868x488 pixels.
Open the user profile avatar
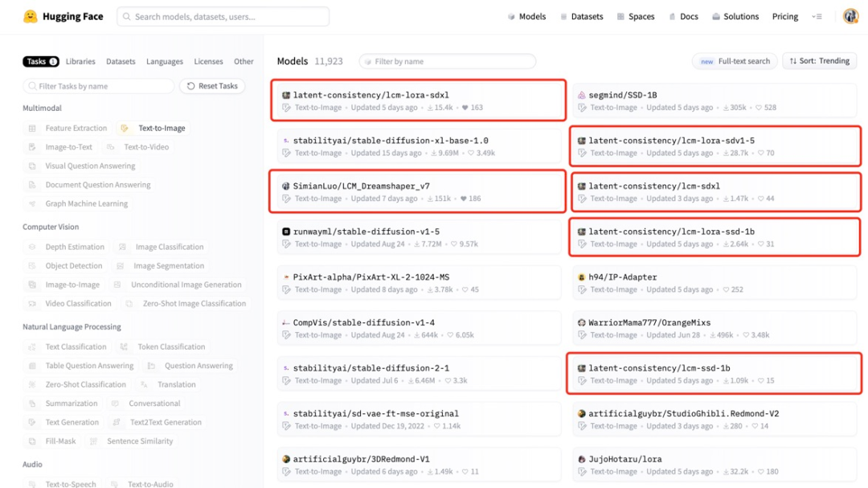coord(850,17)
